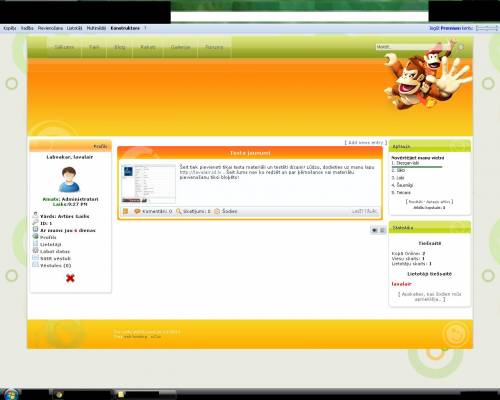Click the Add news entry link
500x400 pixels.
[x=366, y=143]
